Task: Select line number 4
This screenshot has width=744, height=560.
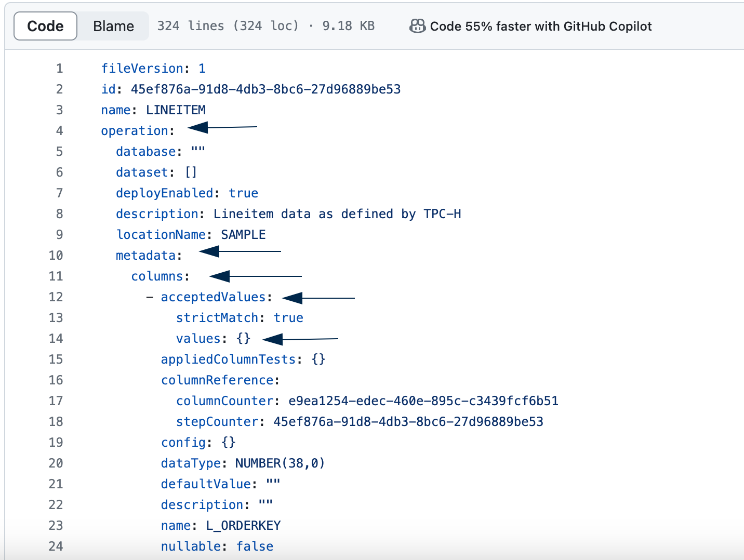Action: (x=59, y=131)
